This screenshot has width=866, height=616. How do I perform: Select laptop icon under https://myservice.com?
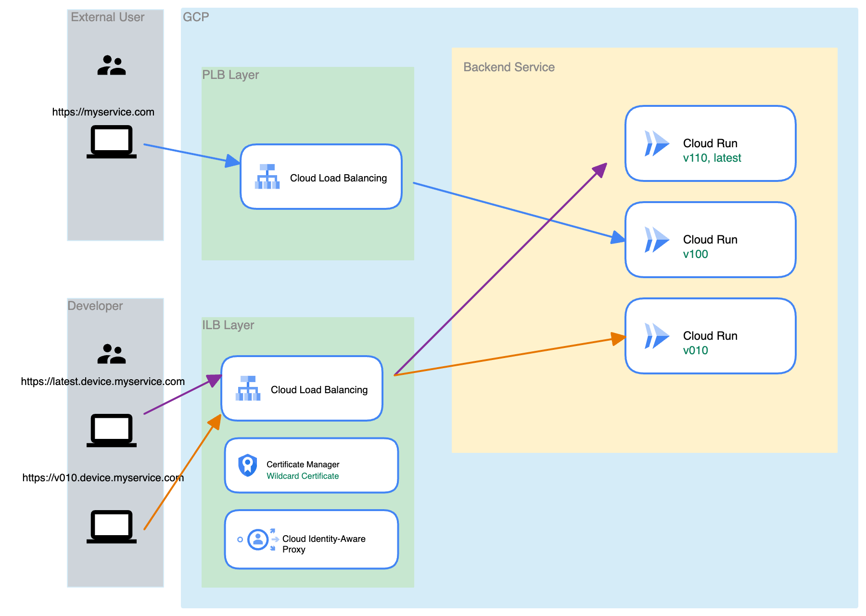tap(112, 142)
